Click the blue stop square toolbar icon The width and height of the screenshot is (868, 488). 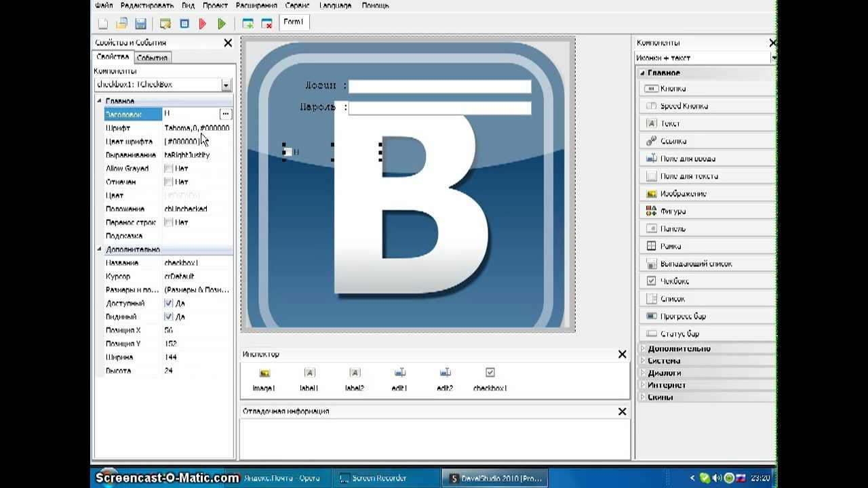pyautogui.click(x=184, y=24)
